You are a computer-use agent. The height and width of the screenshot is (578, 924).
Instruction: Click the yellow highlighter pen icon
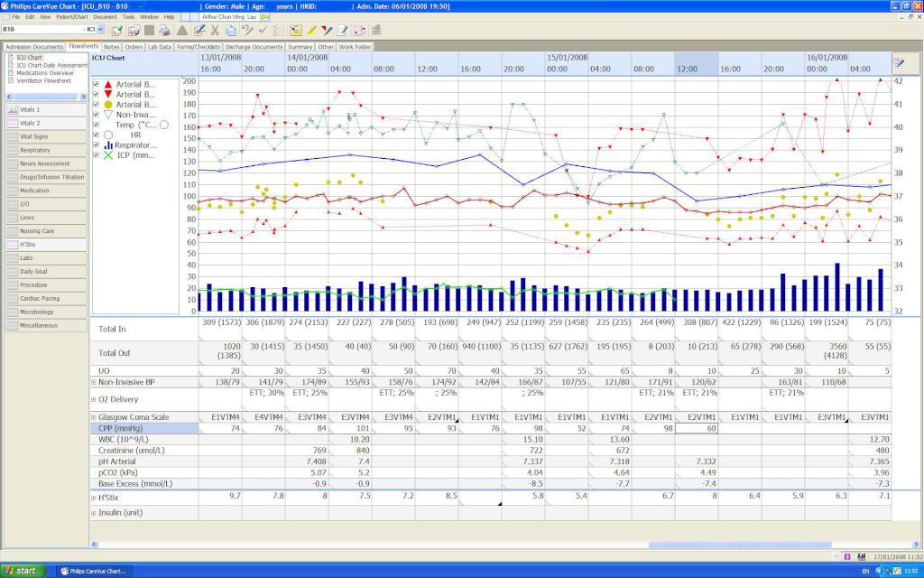[x=311, y=30]
